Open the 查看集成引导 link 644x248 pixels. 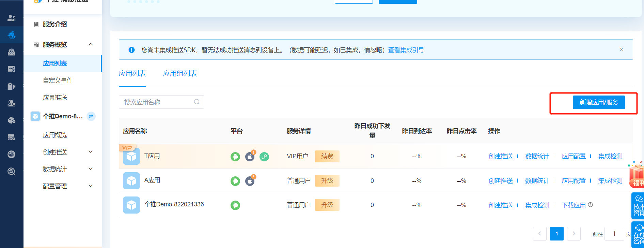(406, 50)
